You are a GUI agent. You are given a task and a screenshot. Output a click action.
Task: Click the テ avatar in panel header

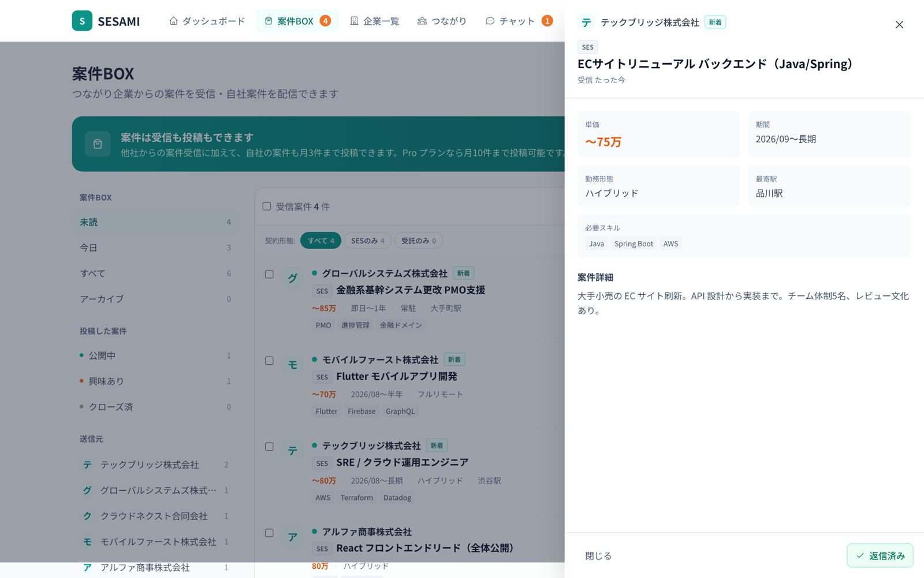pyautogui.click(x=586, y=22)
